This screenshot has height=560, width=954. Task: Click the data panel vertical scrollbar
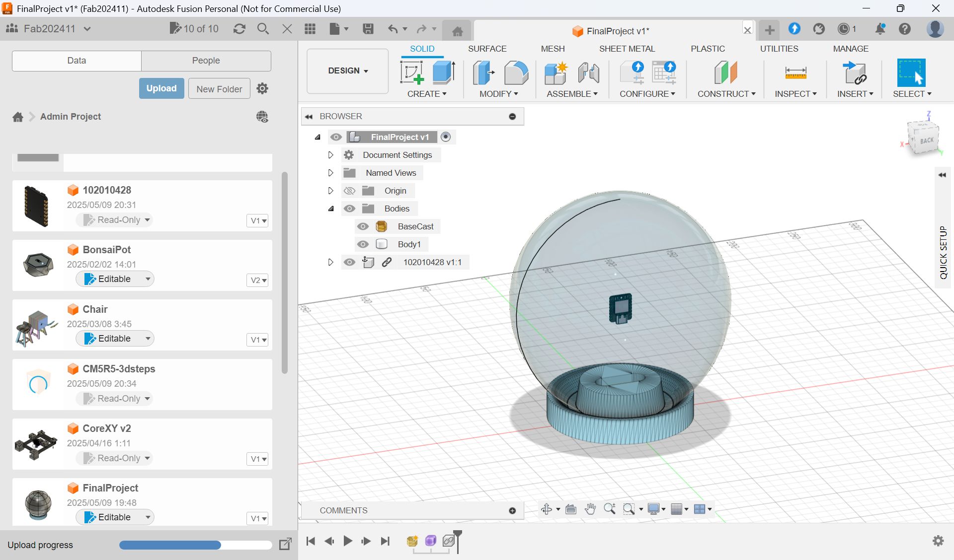[x=285, y=272]
